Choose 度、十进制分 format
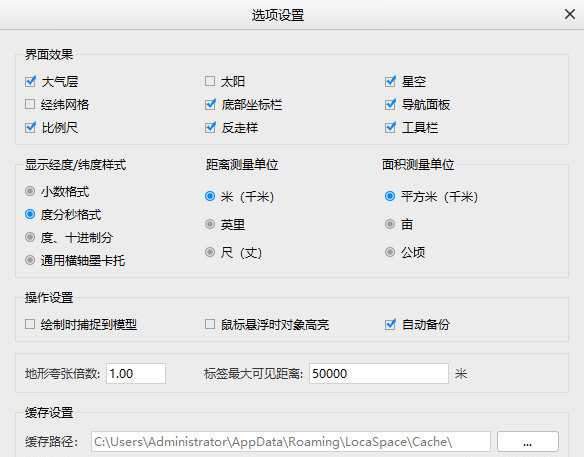584x457 pixels. (30, 237)
